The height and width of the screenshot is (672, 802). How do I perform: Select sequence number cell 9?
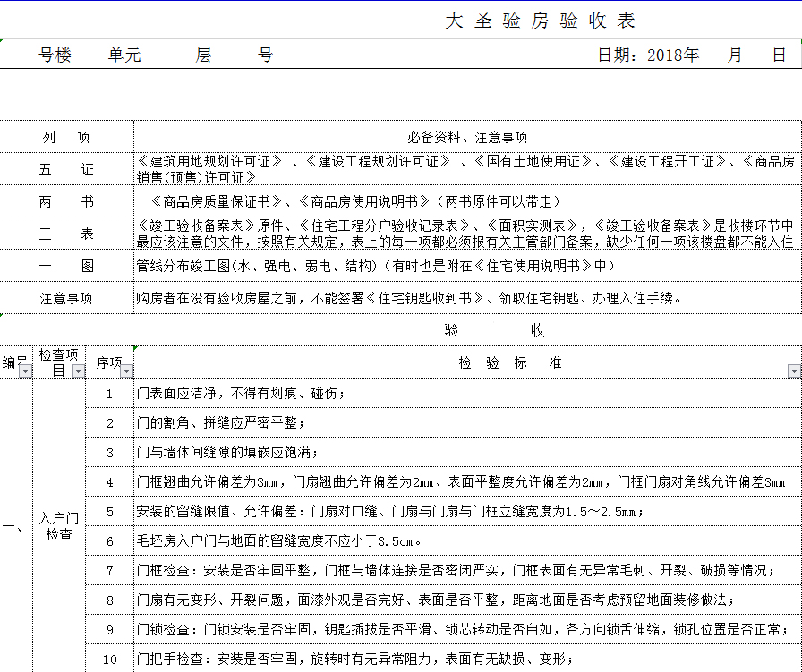click(109, 630)
